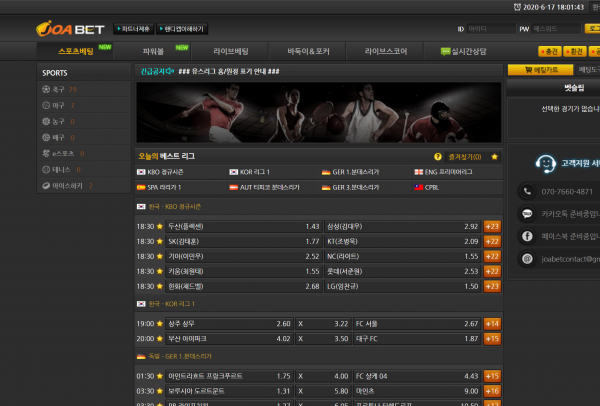Click the email icon beside joabetcontact

point(527,259)
